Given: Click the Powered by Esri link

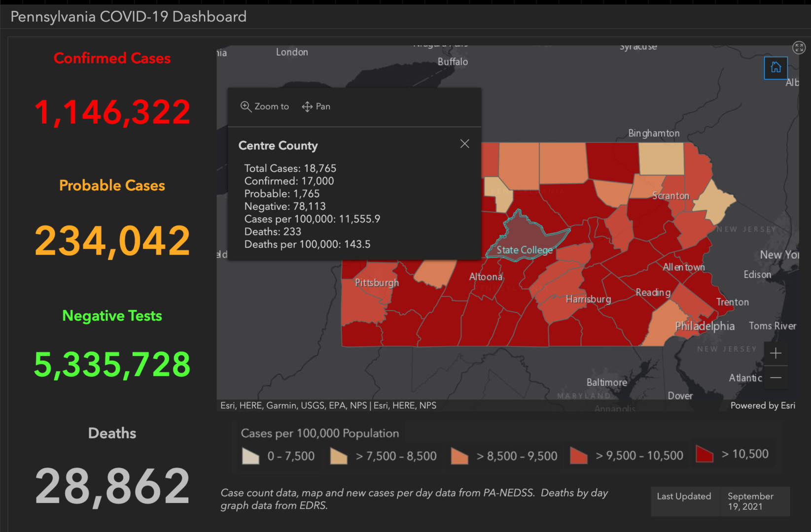Looking at the screenshot, I should (x=763, y=405).
